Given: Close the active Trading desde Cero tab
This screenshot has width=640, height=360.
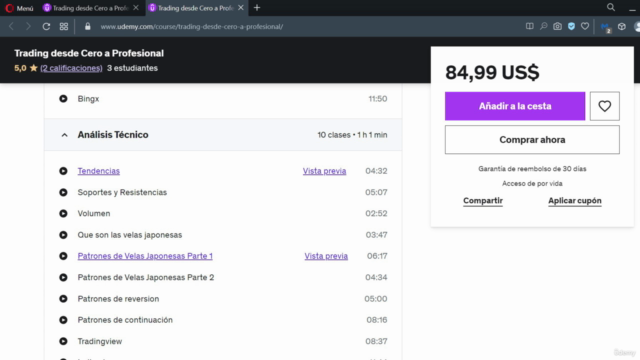Looking at the screenshot, I should (x=241, y=8).
